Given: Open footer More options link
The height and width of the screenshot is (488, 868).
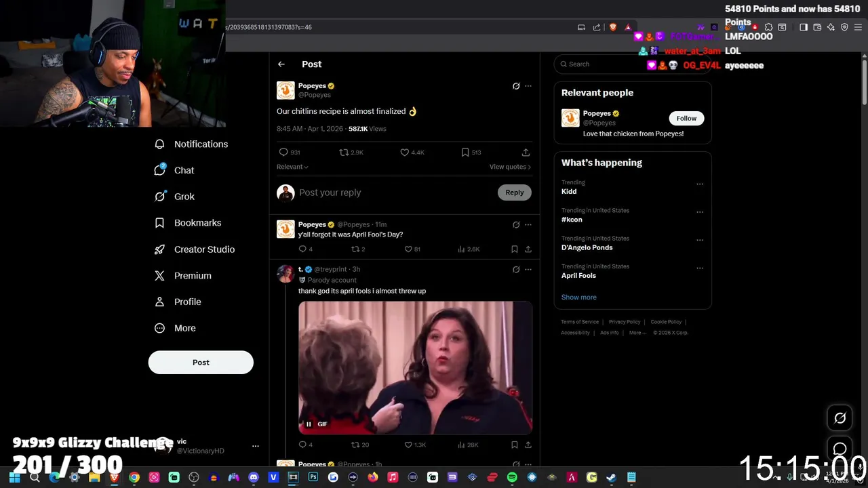Looking at the screenshot, I should (637, 333).
